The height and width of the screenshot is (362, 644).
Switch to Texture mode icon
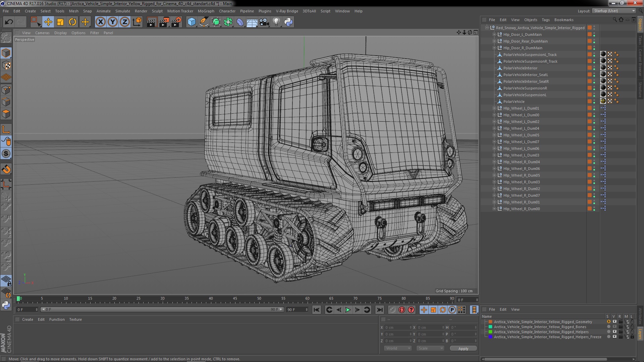(6, 65)
